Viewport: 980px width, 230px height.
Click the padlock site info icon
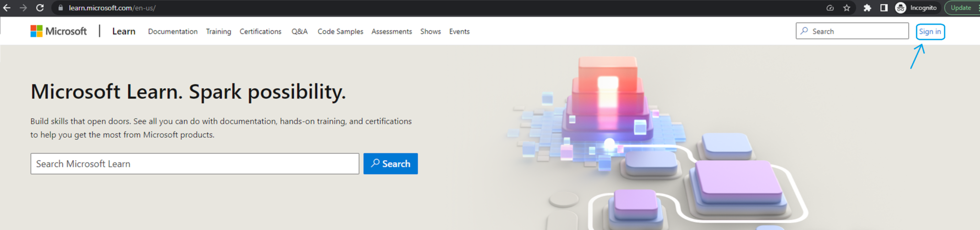tap(60, 8)
